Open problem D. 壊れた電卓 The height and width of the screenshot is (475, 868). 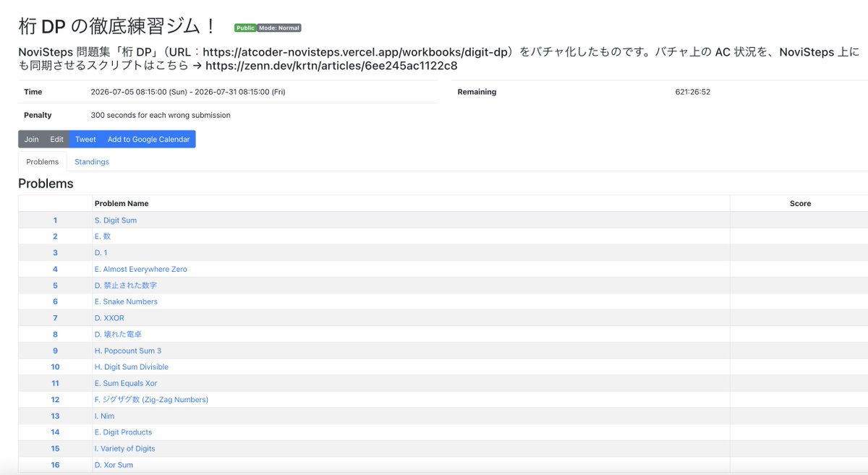point(118,334)
